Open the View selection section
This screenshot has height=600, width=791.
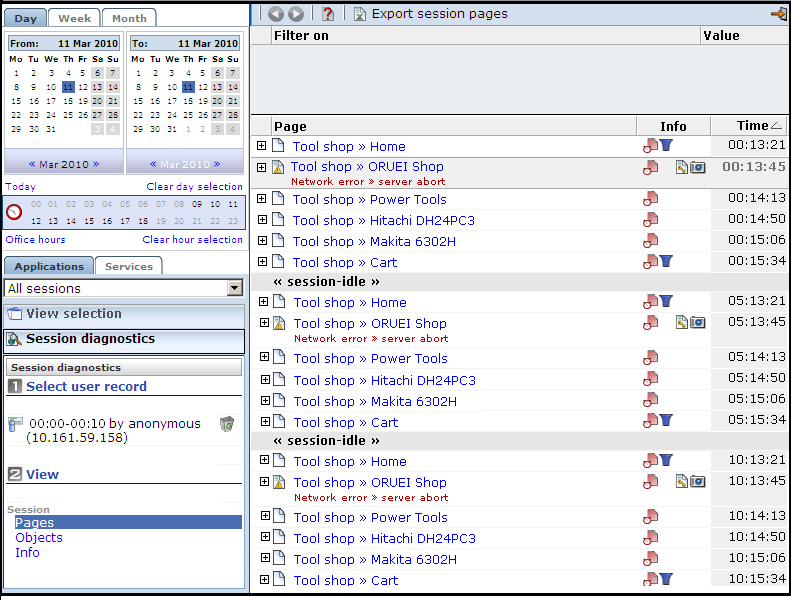click(x=124, y=314)
